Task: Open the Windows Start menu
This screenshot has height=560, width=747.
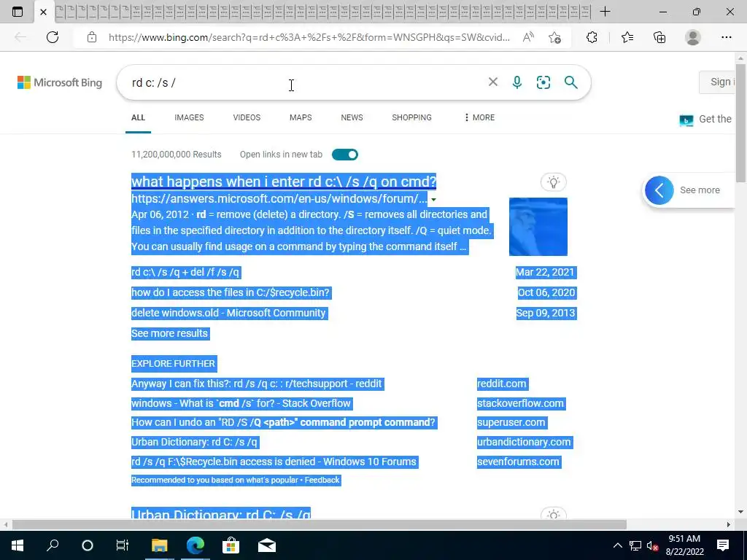Action: pos(18,545)
